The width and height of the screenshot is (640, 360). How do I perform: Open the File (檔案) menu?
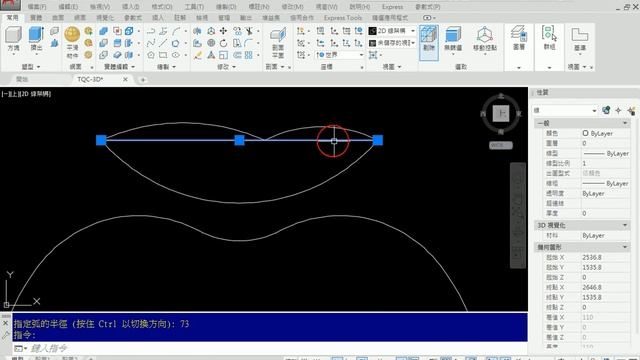pos(37,7)
